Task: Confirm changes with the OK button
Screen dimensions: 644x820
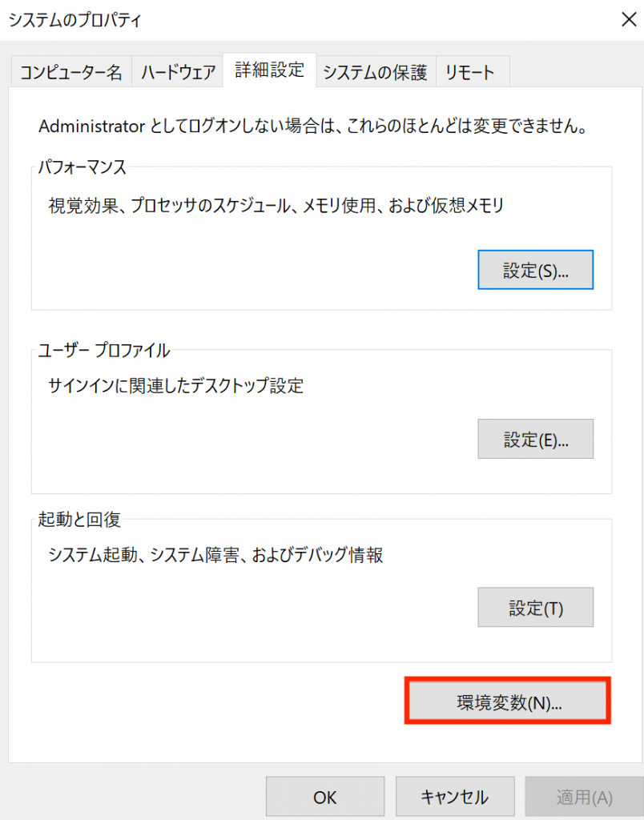Action: point(324,797)
